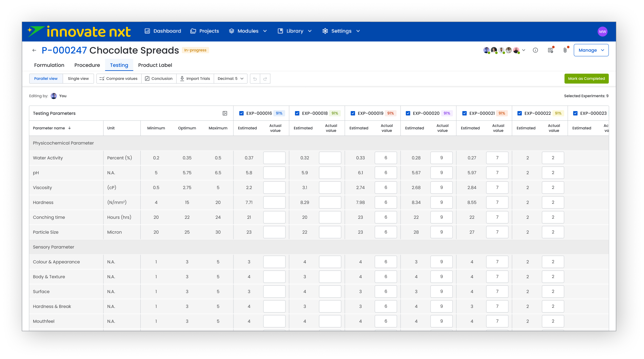
Task: Uncheck experiment EXP-000016
Action: point(241,113)
